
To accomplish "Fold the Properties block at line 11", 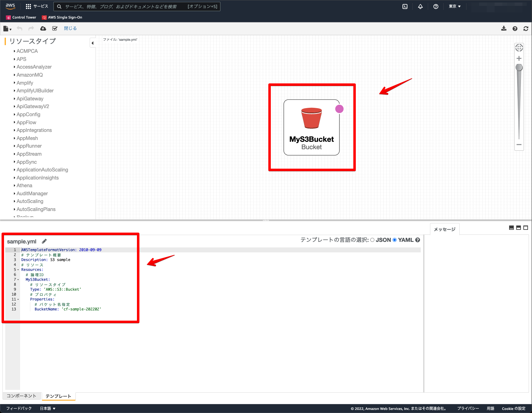I will click(18, 300).
